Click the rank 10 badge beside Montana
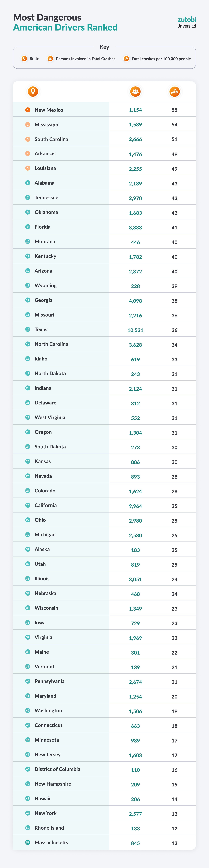 (28, 241)
